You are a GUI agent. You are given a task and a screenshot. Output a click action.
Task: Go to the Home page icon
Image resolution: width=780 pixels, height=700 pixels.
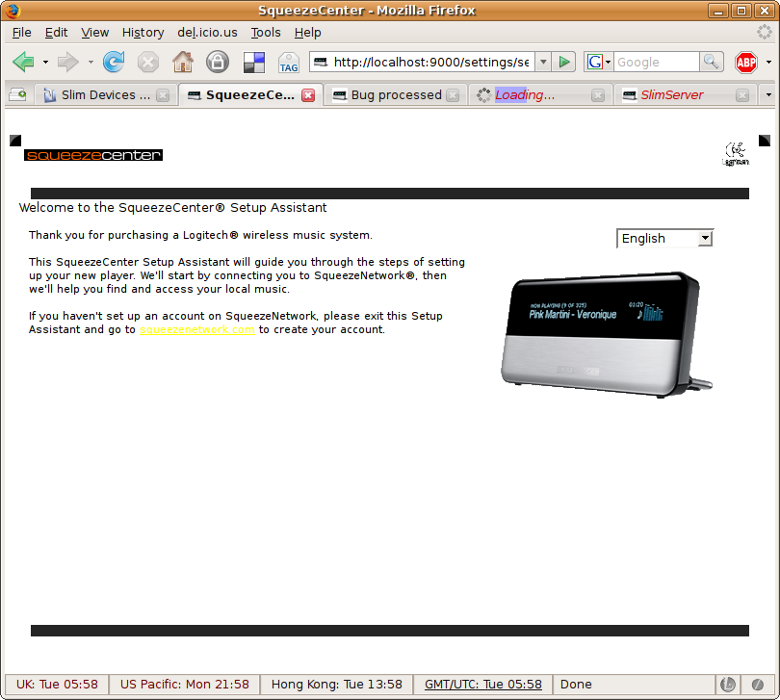coord(182,63)
